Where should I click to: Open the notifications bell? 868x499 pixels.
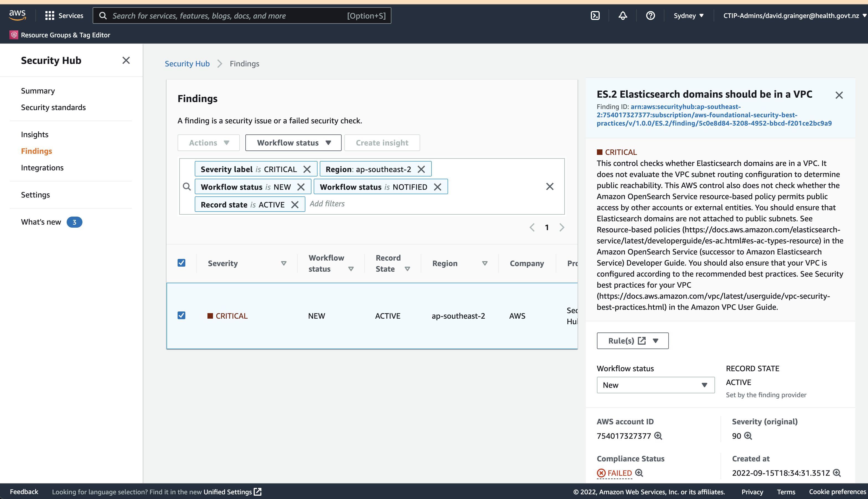coord(623,15)
